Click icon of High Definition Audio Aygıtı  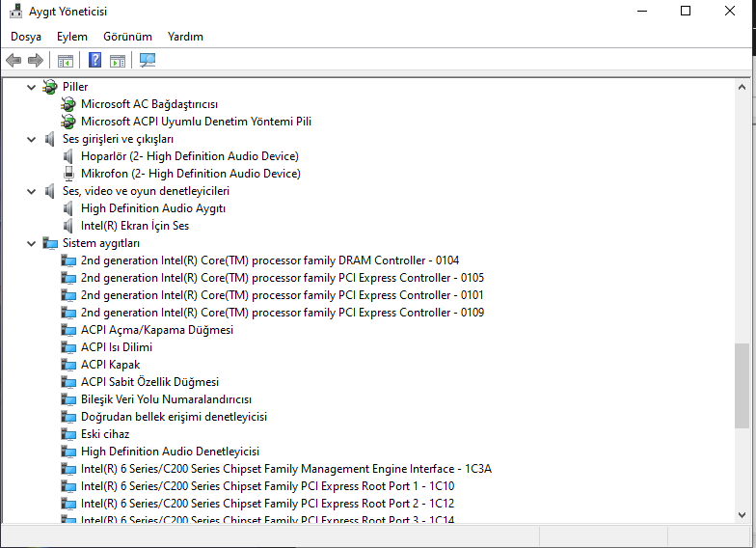tap(67, 208)
